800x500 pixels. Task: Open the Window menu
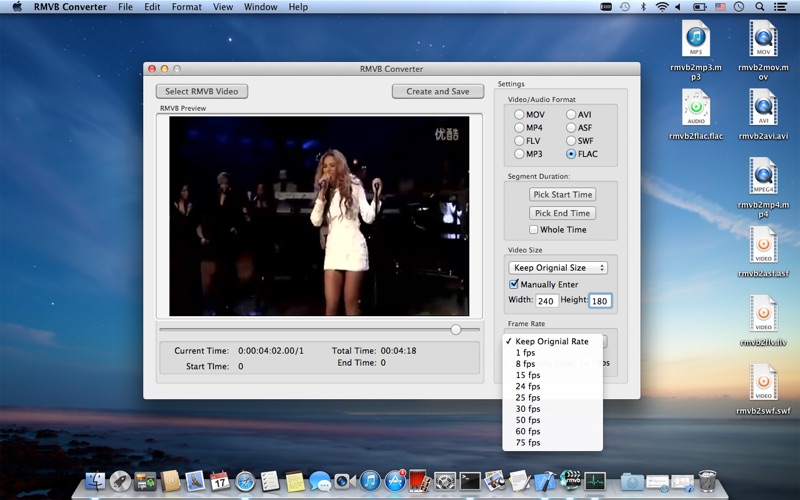(x=261, y=7)
